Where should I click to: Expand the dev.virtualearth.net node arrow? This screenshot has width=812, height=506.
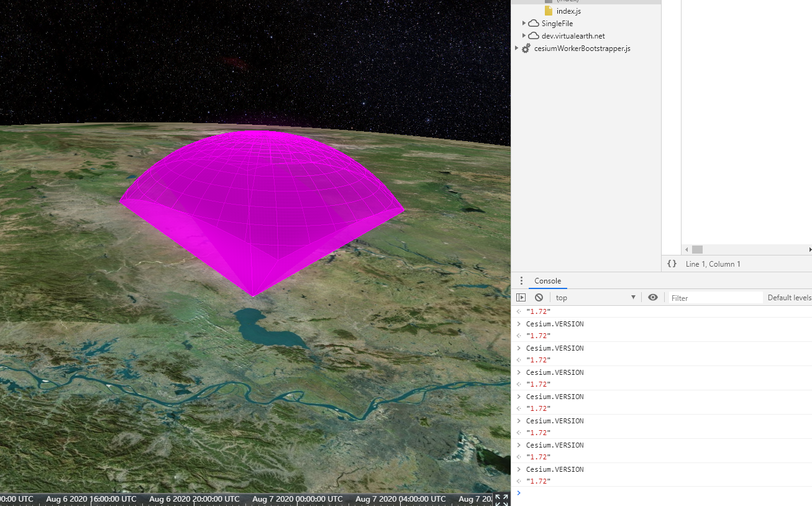524,35
